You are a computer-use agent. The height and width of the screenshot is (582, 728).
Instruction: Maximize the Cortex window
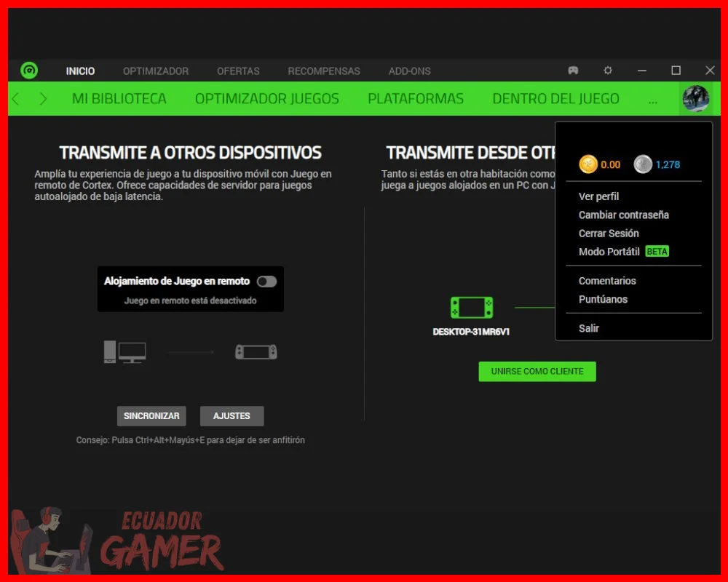pos(676,71)
